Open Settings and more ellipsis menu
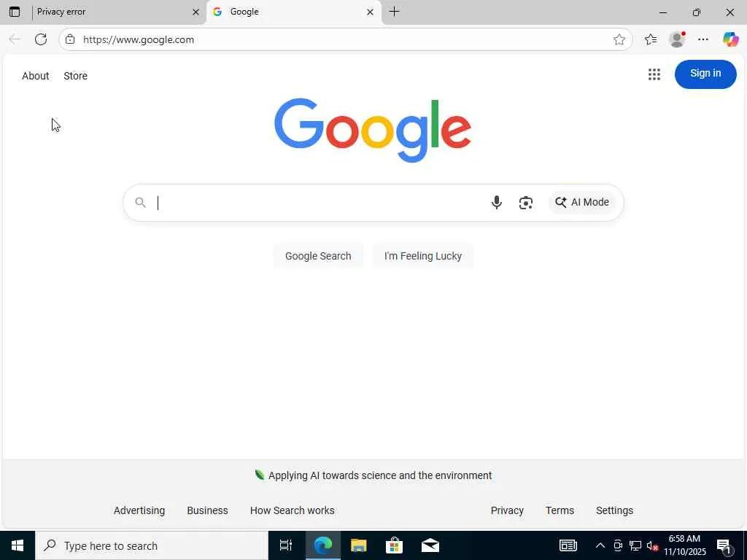 click(703, 39)
